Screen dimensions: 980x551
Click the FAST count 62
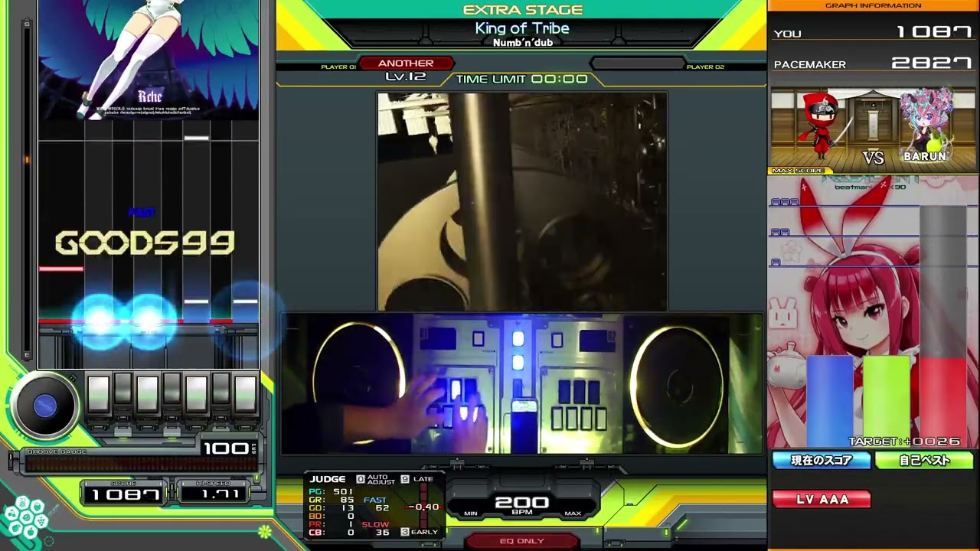[x=382, y=507]
